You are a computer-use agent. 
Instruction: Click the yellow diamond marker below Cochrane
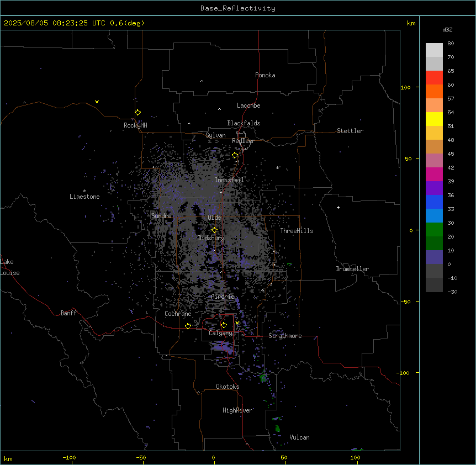[x=188, y=326]
